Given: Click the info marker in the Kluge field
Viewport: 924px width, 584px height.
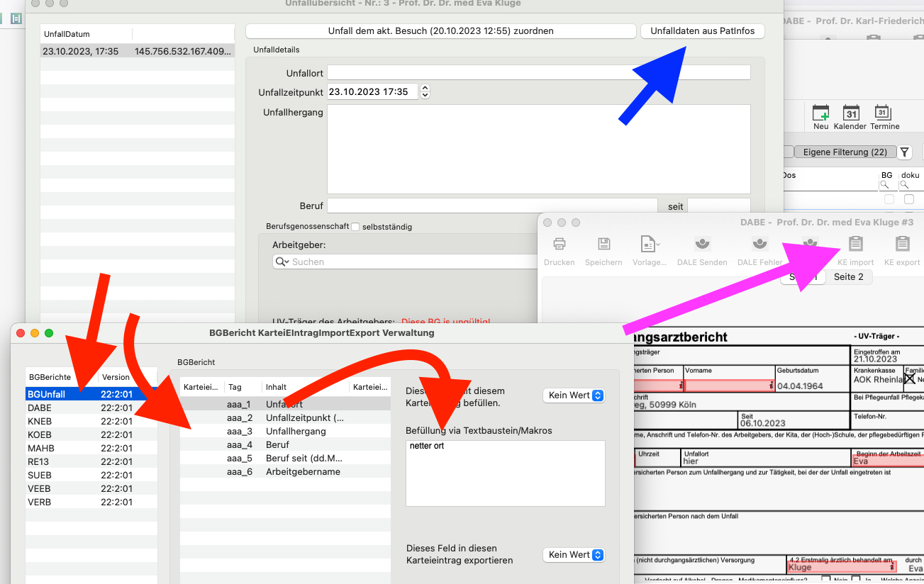Looking at the screenshot, I should tap(891, 567).
